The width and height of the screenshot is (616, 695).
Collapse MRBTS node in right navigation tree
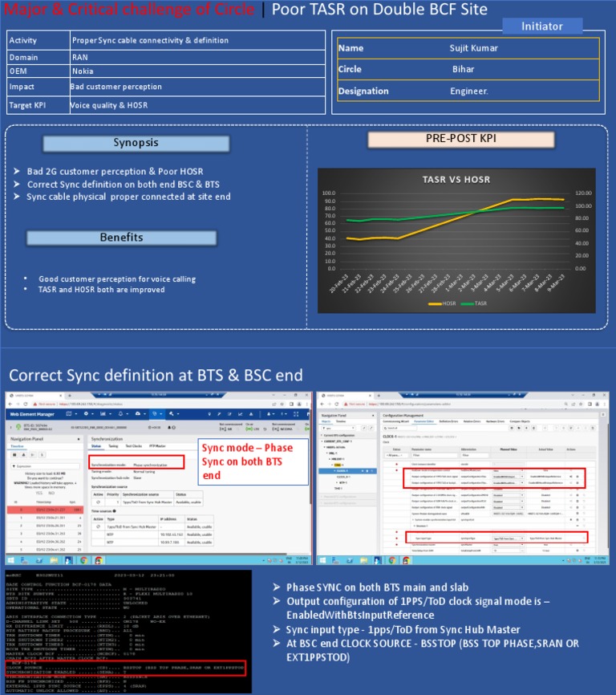(325, 447)
